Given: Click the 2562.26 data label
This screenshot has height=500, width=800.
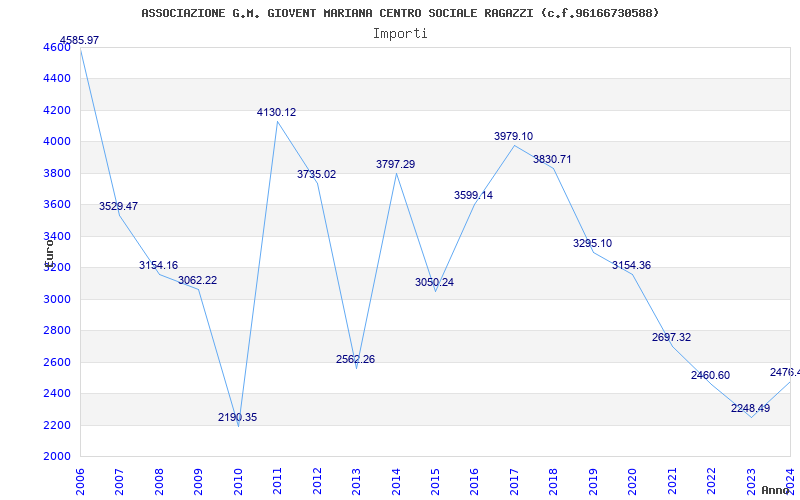Looking at the screenshot, I should pyautogui.click(x=355, y=359).
